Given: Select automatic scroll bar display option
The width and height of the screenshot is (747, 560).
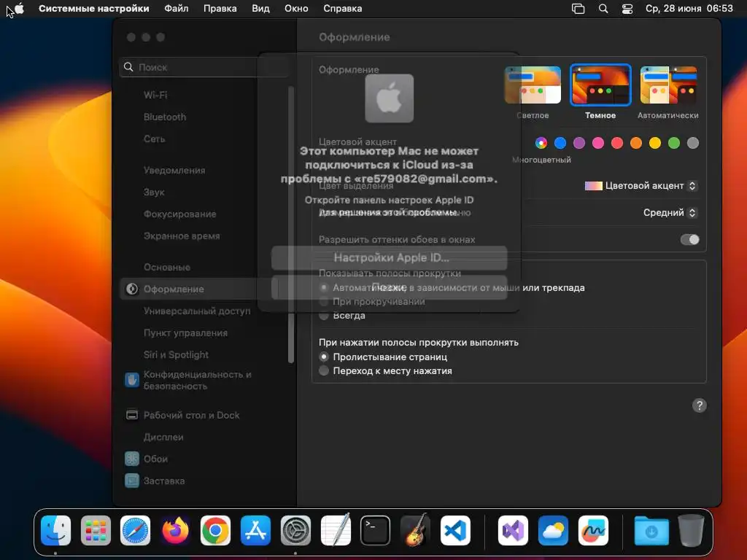Looking at the screenshot, I should pyautogui.click(x=324, y=287).
